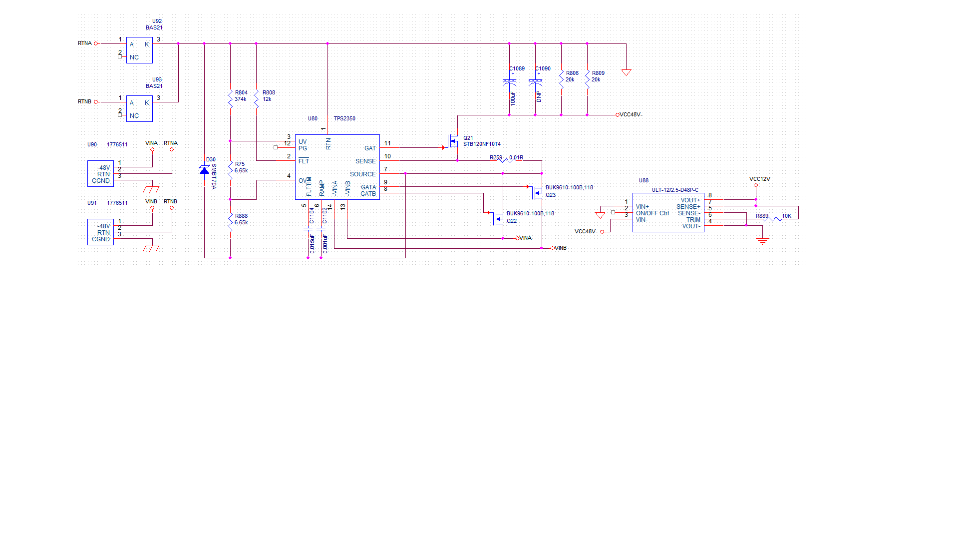Select the Q22 MOSFET symbol

click(499, 218)
